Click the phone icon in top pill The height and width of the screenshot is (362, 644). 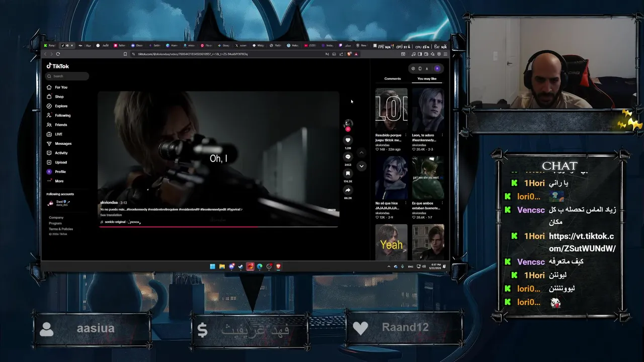click(x=420, y=68)
